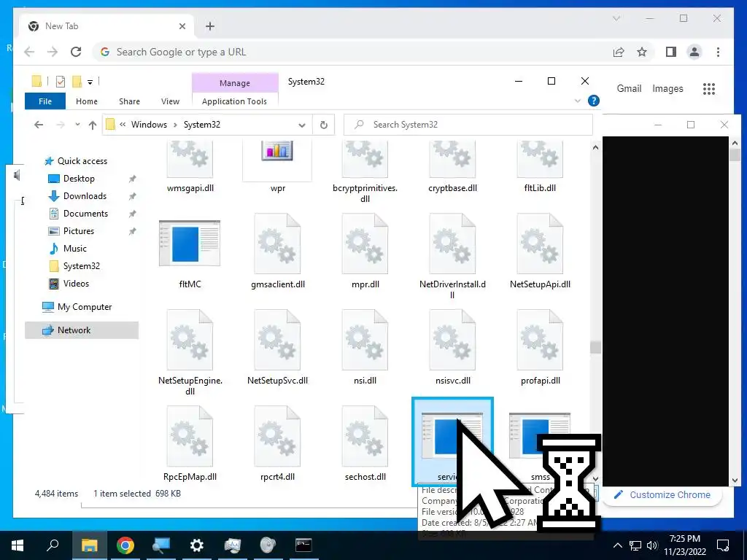Select Network in navigation pane
The image size is (747, 560).
(82, 330)
